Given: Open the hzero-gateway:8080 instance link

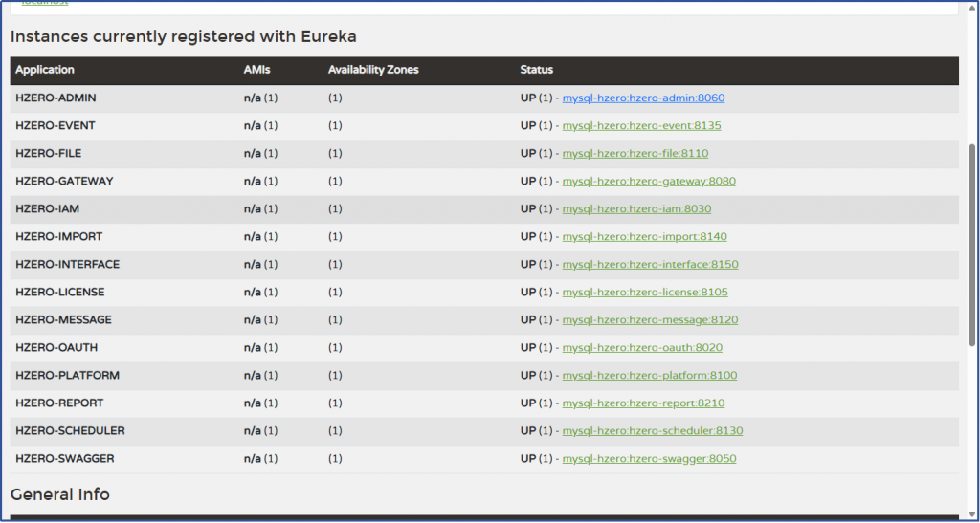Looking at the screenshot, I should click(x=649, y=181).
